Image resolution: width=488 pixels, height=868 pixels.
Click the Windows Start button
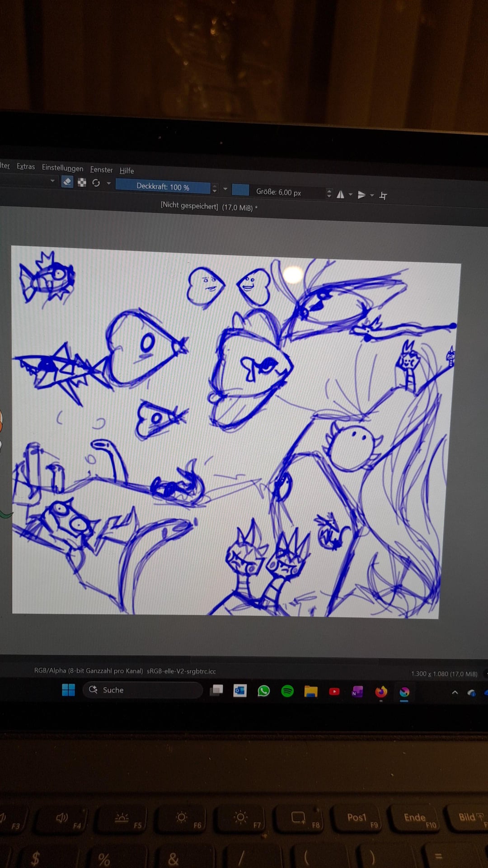(68, 690)
